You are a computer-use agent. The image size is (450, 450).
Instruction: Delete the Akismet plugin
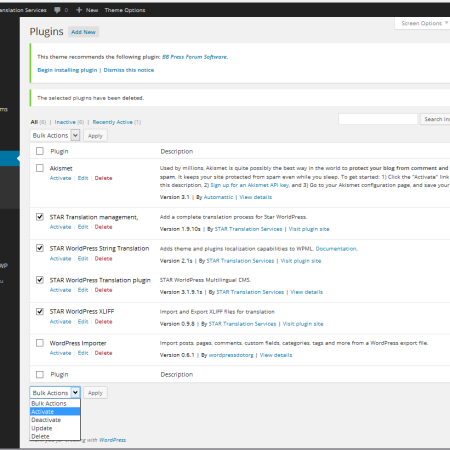pos(103,178)
